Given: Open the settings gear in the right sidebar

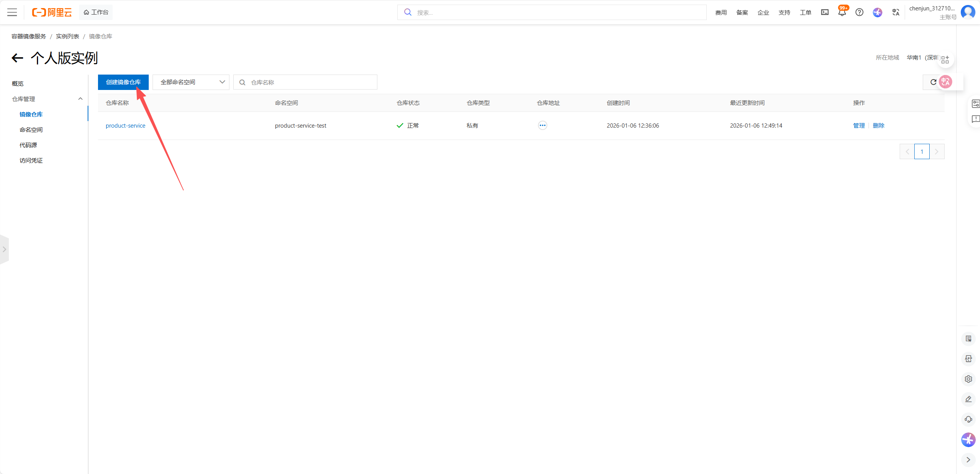Looking at the screenshot, I should point(968,379).
